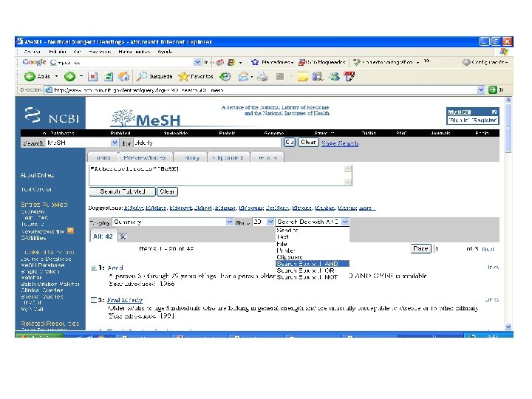Open the Marcadores dropdown arrow

292,62
